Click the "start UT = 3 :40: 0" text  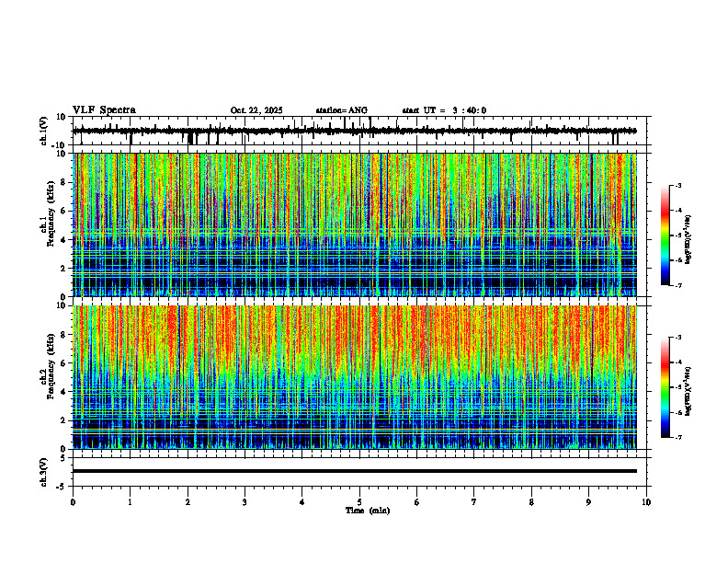(x=444, y=110)
